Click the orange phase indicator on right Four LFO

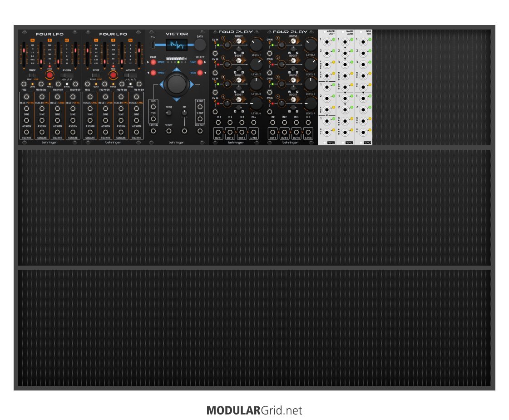pyautogui.click(x=114, y=40)
